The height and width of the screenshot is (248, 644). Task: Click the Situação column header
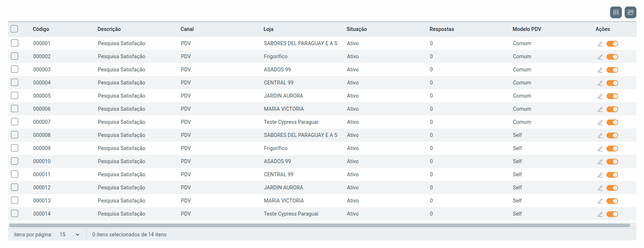click(x=356, y=29)
